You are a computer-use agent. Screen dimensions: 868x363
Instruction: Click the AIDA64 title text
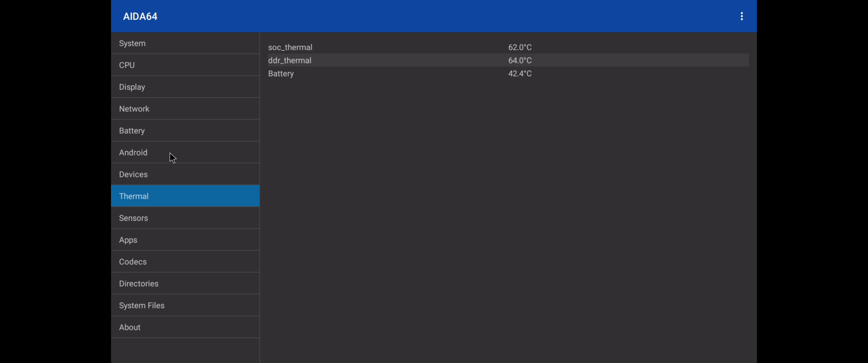140,16
